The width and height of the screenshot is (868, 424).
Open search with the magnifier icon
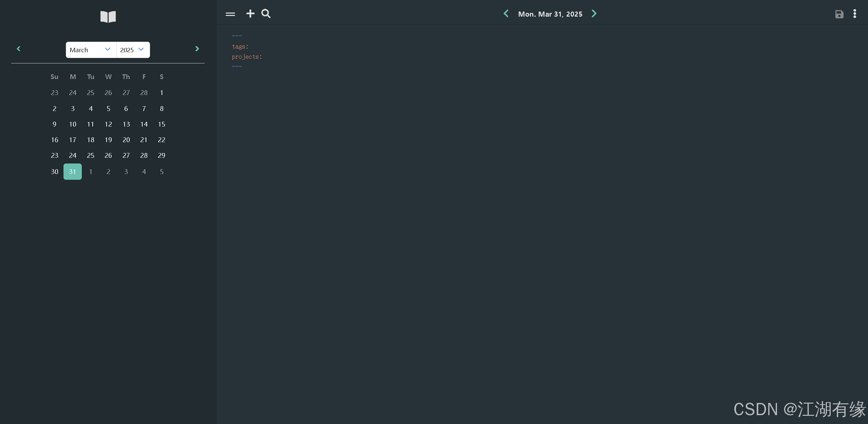tap(266, 14)
